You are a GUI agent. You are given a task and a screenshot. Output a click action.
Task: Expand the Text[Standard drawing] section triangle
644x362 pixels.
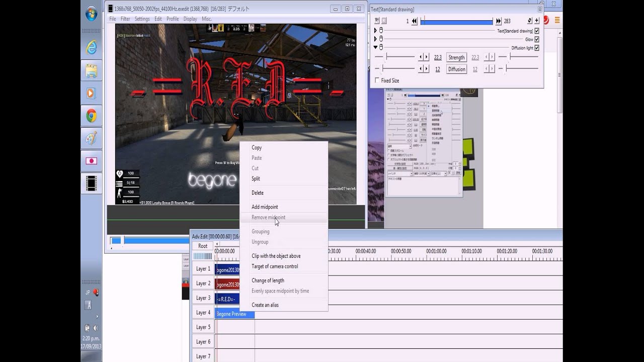375,31
